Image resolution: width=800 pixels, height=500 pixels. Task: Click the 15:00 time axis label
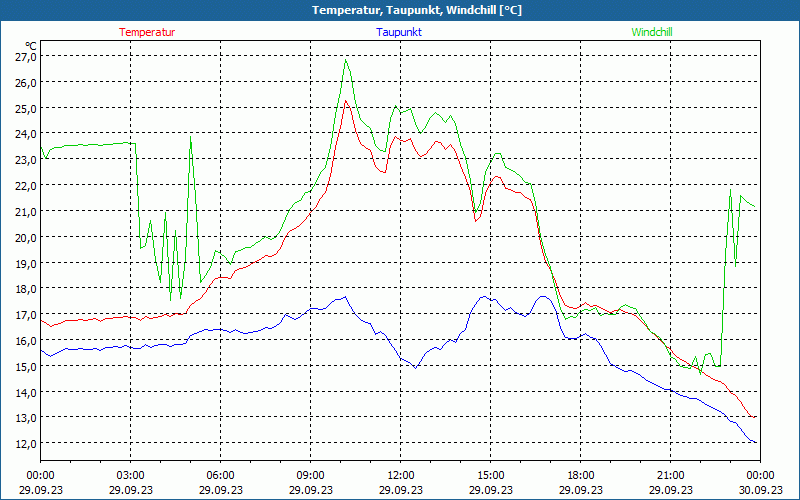point(490,476)
